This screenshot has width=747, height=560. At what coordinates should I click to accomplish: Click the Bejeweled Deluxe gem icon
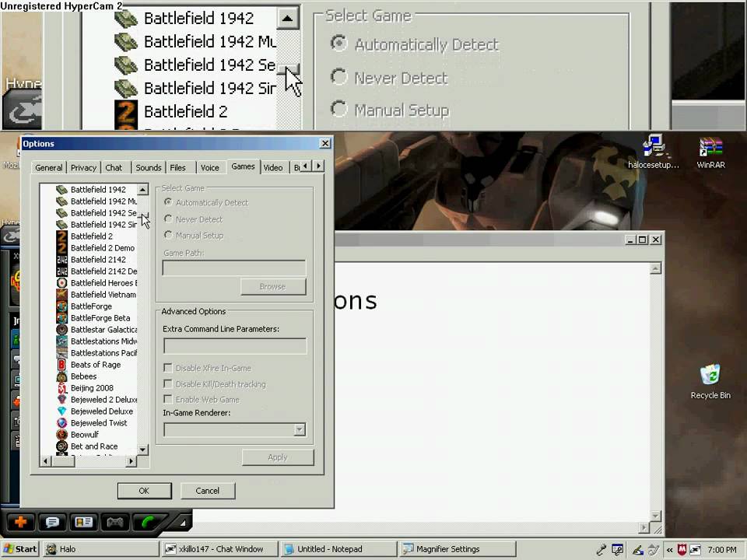[x=62, y=411]
